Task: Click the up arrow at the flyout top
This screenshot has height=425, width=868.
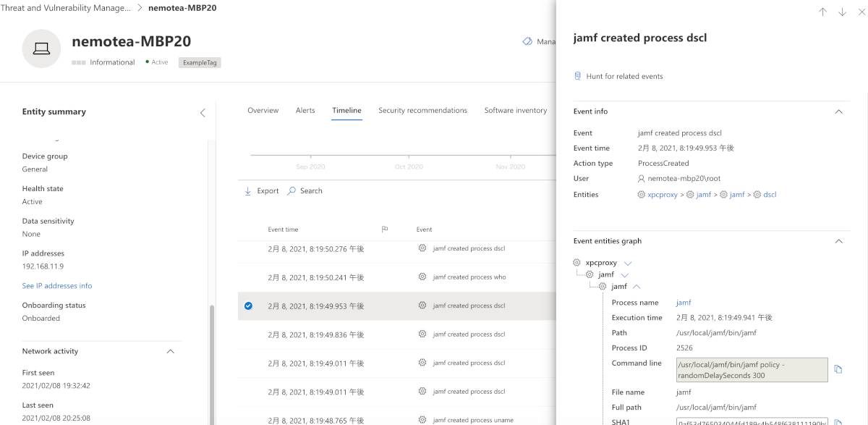Action: click(x=822, y=12)
